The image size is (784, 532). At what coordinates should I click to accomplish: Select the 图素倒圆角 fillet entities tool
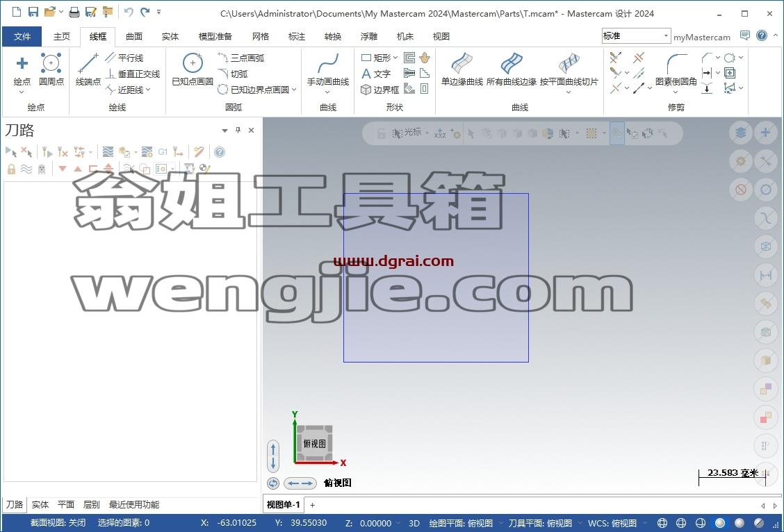[x=676, y=69]
